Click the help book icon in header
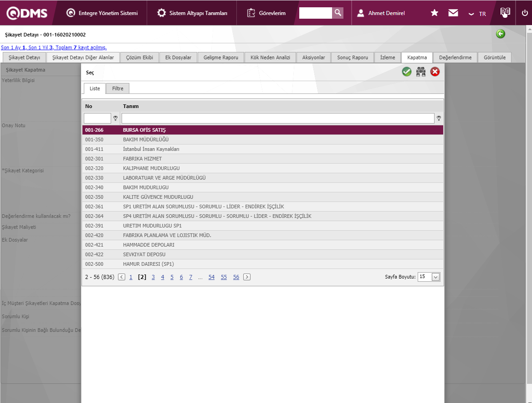This screenshot has width=532, height=403. pyautogui.click(x=505, y=12)
